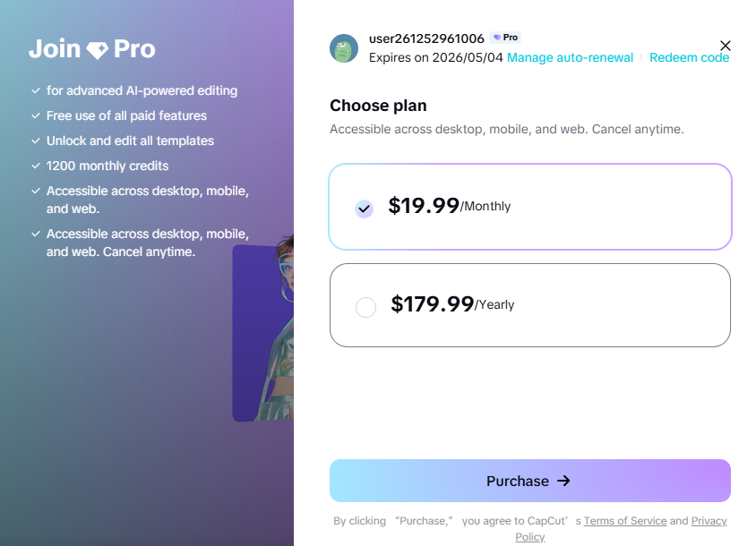
Task: Select the $179.99/Yearly plan card
Action: [530, 304]
